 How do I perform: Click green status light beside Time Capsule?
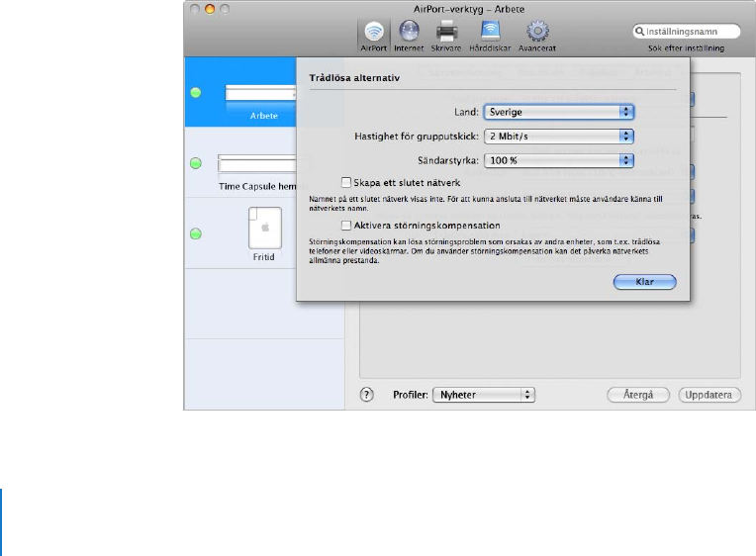196,163
